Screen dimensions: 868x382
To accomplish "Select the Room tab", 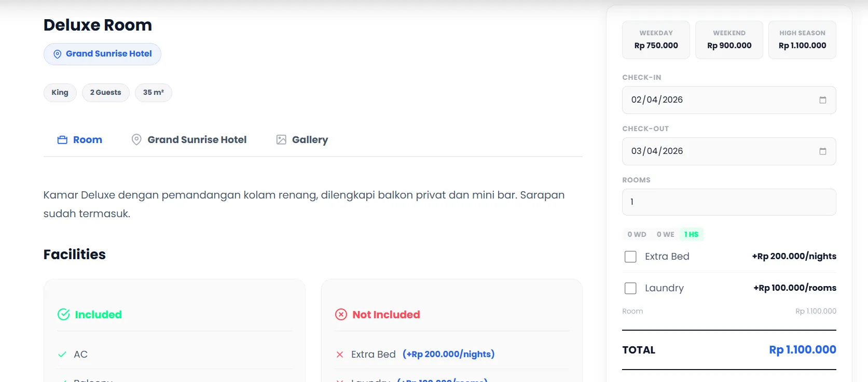I will coord(87,140).
